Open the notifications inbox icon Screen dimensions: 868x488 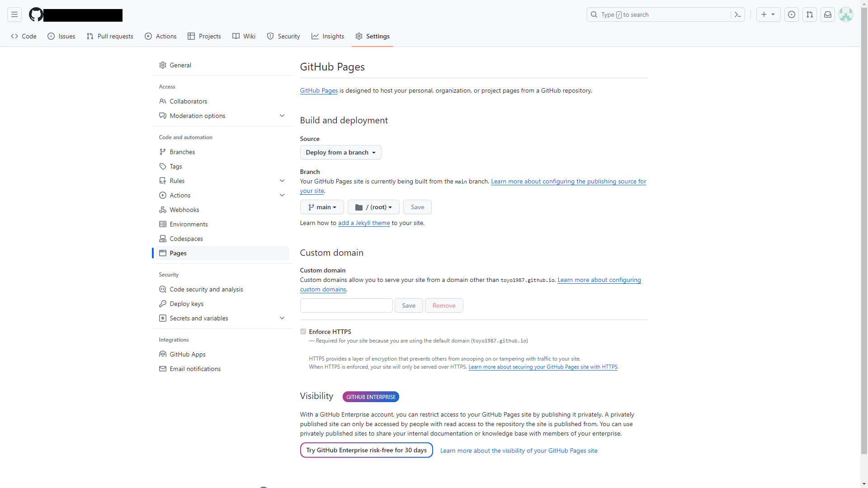click(x=827, y=14)
